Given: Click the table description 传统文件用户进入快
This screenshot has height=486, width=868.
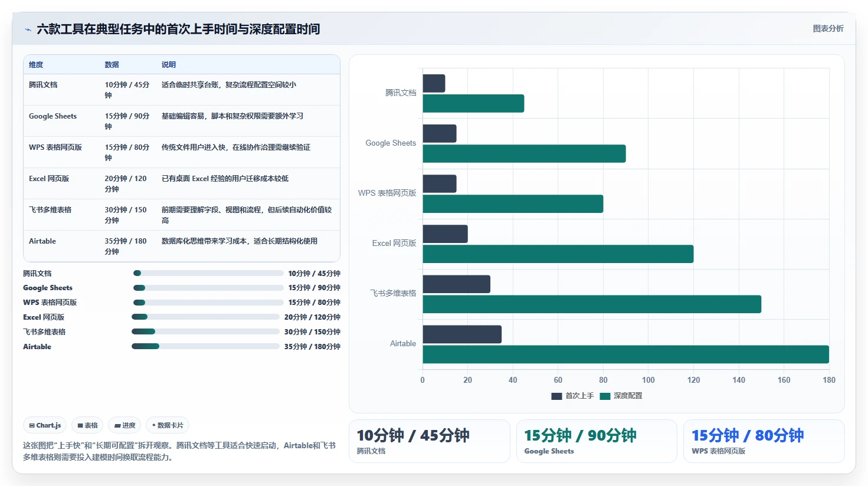Looking at the screenshot, I should click(x=236, y=147).
